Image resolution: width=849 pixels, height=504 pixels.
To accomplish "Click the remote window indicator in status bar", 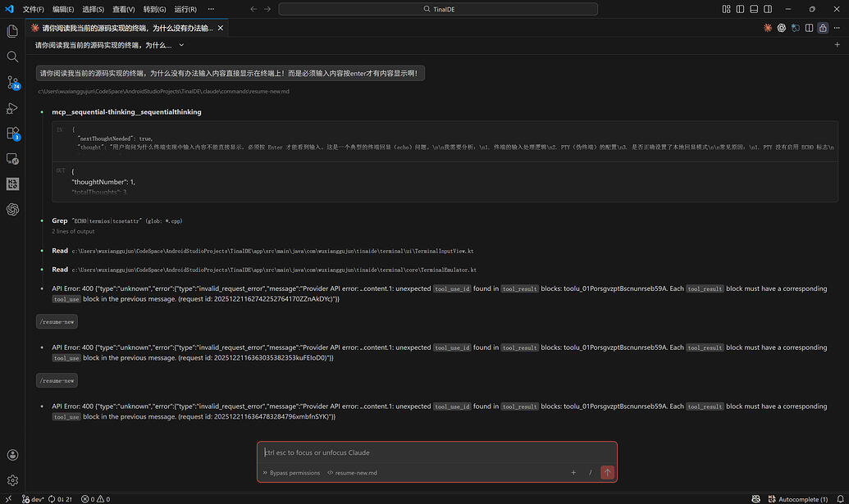I will [8, 499].
